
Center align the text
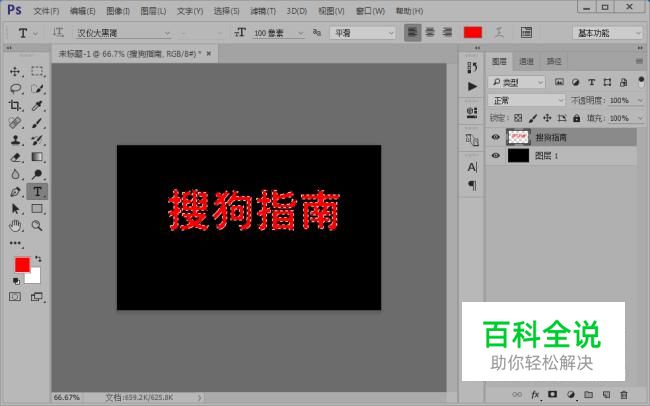(430, 32)
